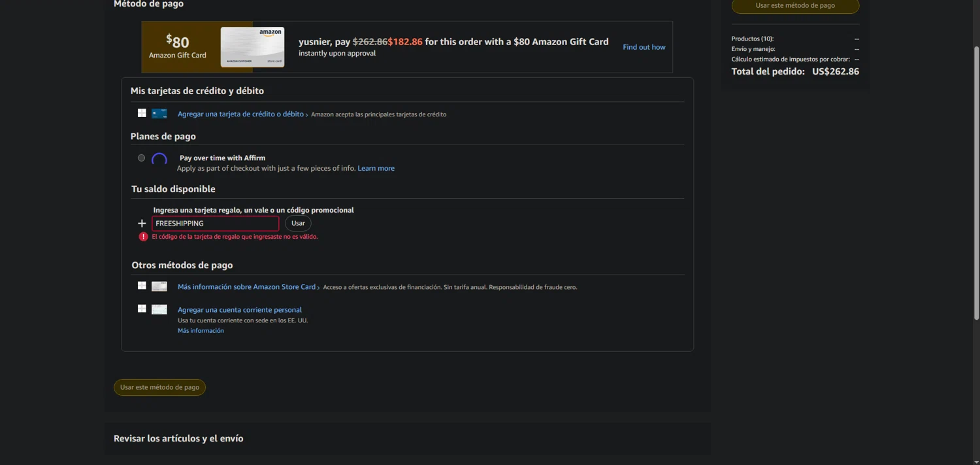
Task: Open Más información link under checking account
Action: click(201, 330)
